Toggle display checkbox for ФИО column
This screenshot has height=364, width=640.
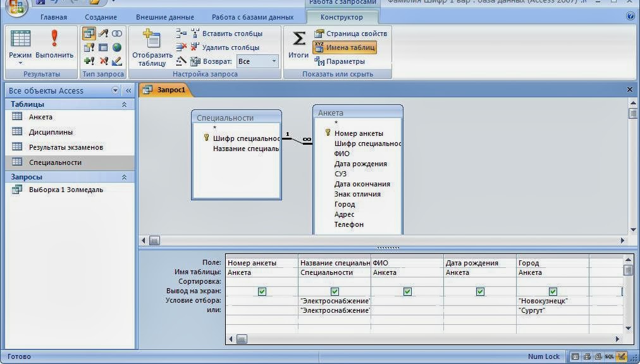pyautogui.click(x=407, y=291)
